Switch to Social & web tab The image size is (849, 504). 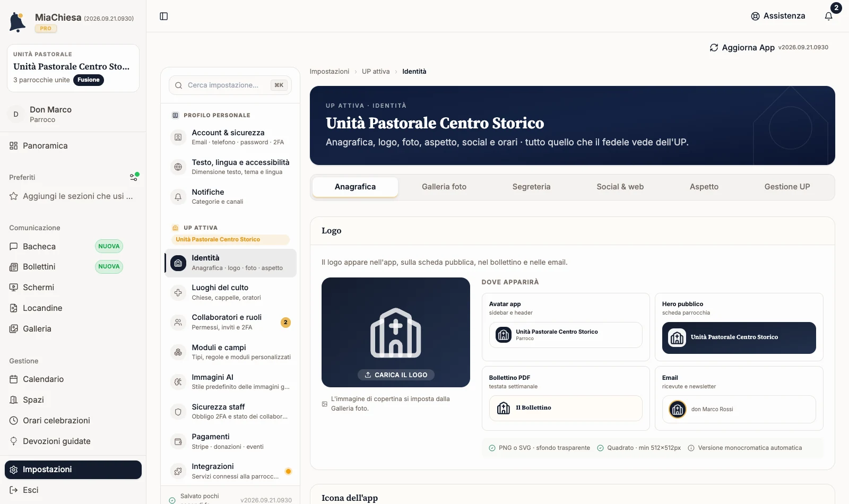click(620, 187)
